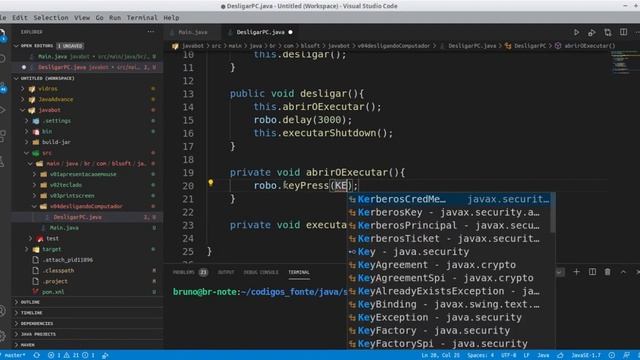640x360 pixels.
Task: Open .classpath file in explorer
Action: (x=58, y=270)
